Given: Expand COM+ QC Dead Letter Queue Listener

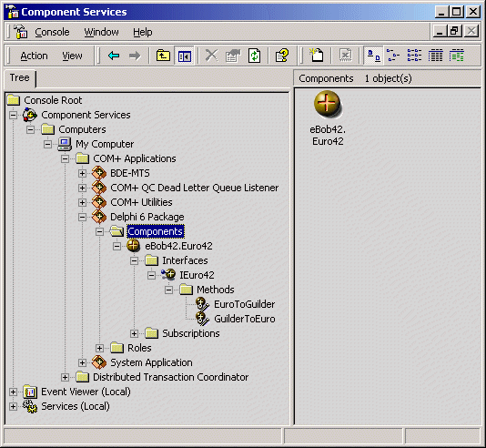Looking at the screenshot, I should click(x=82, y=188).
